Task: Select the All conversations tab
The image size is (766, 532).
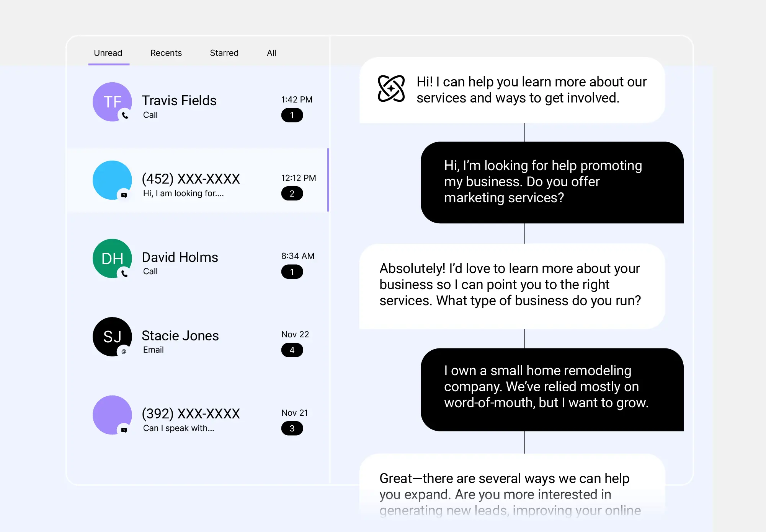Action: 271,53
